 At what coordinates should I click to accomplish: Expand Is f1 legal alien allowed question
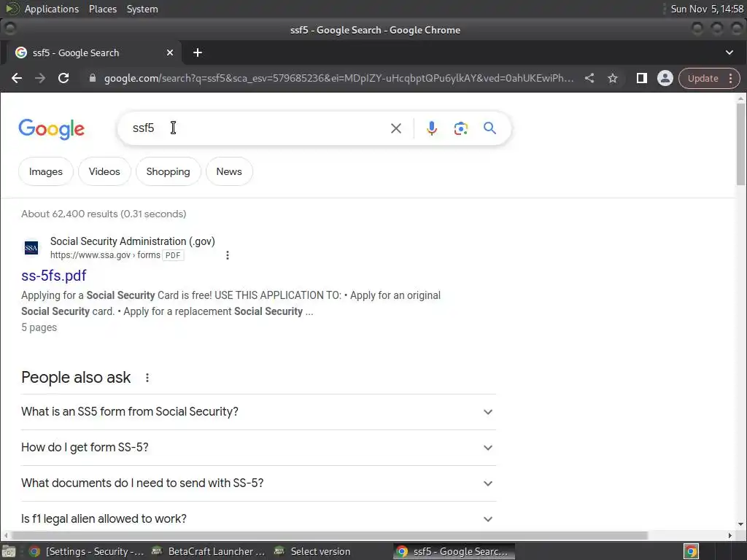pyautogui.click(x=258, y=518)
